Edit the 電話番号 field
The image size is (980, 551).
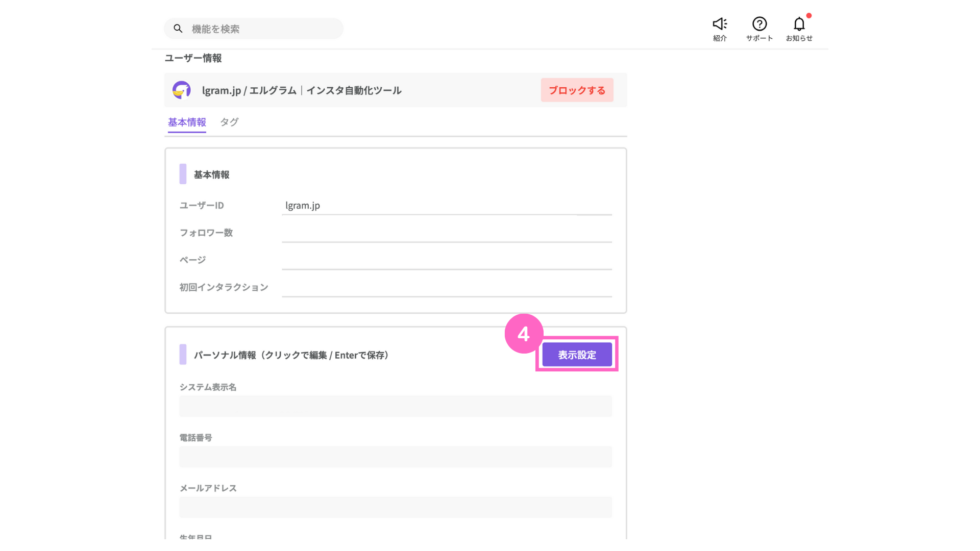(395, 457)
